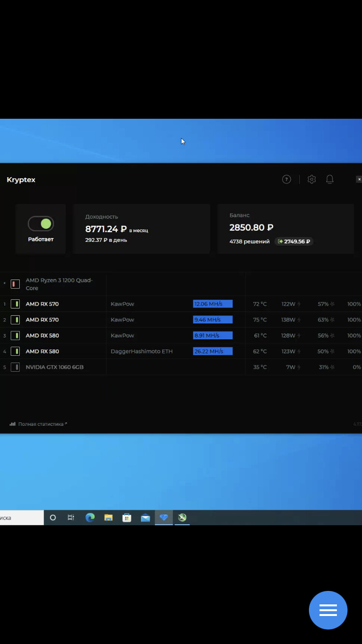Click the fan icon beside 31%
Viewport: 362px width, 644px height.
coord(333,367)
